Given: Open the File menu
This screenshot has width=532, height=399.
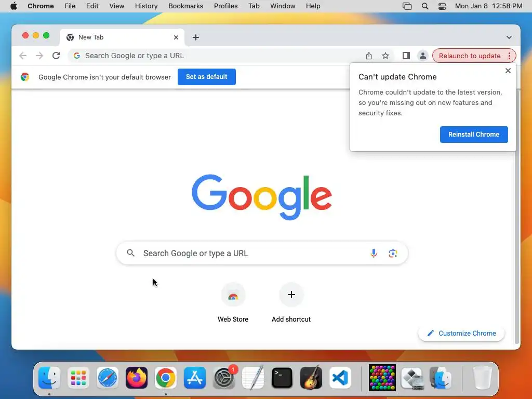Looking at the screenshot, I should pos(70,6).
